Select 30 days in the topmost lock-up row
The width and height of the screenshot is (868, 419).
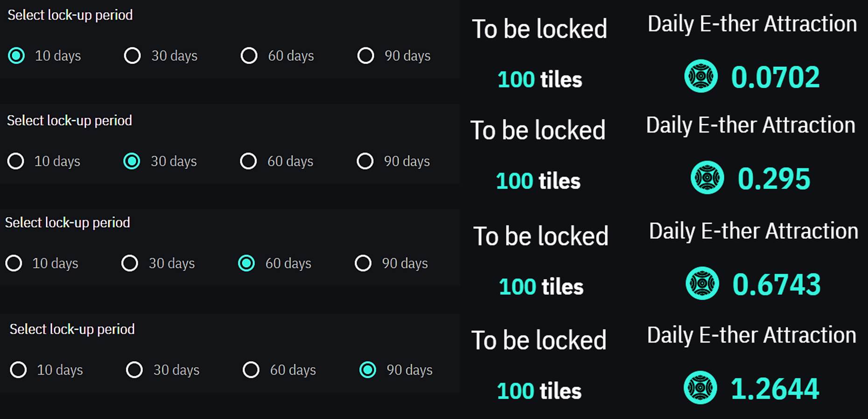tap(133, 56)
